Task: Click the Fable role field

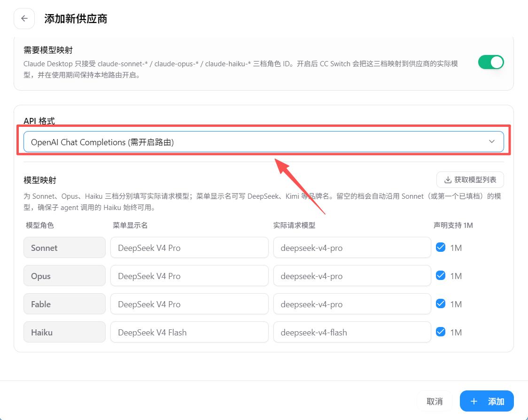Action: coord(64,304)
